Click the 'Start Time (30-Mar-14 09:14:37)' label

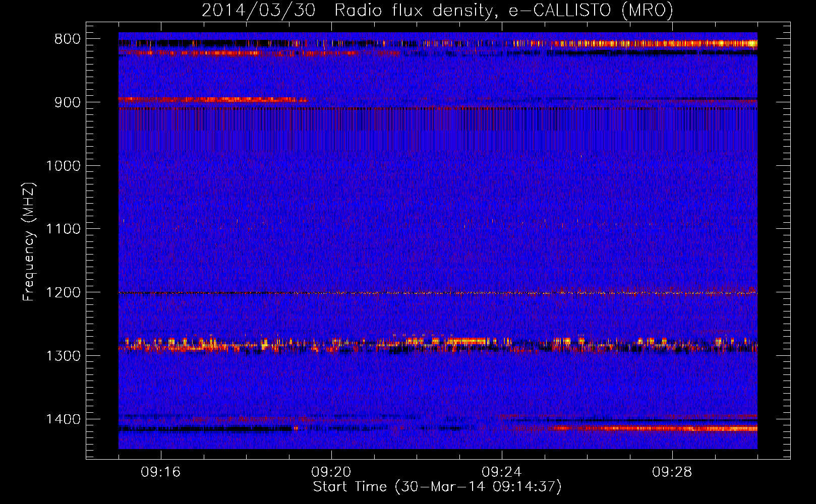pos(437,487)
